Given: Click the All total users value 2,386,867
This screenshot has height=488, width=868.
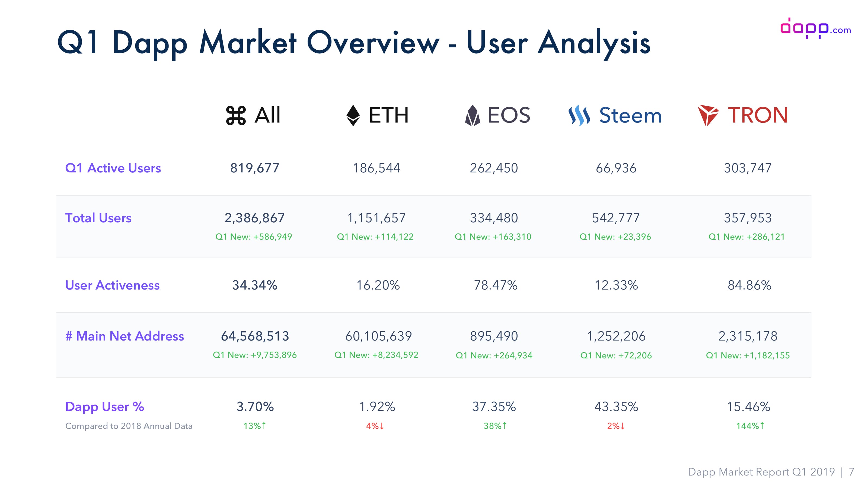Looking at the screenshot, I should (x=254, y=218).
